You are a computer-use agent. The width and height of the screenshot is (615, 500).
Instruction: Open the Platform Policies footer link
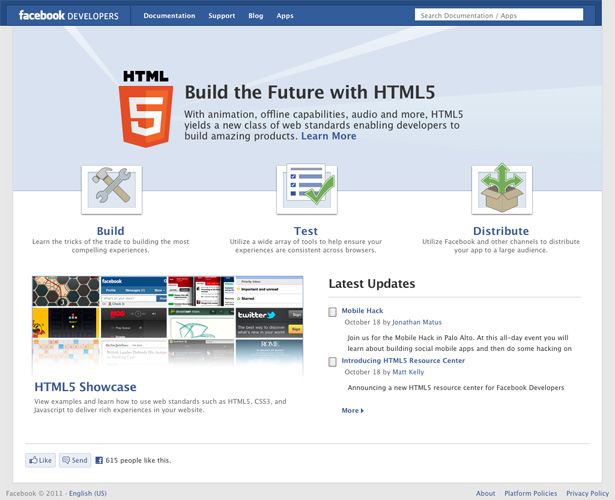point(531,493)
